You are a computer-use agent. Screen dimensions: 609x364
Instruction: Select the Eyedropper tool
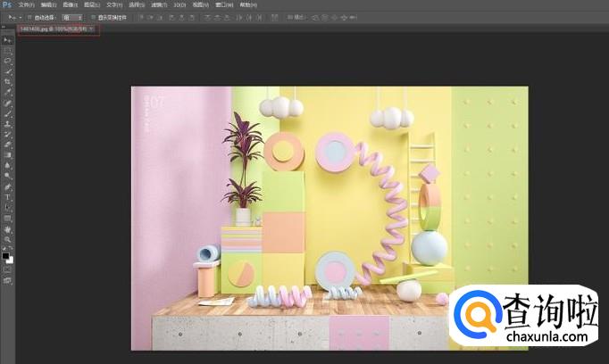(8, 92)
